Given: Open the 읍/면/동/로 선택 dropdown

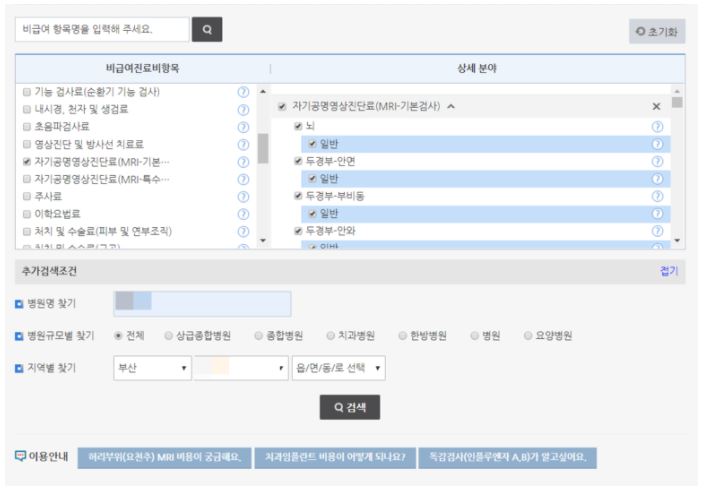Looking at the screenshot, I should [x=339, y=368].
